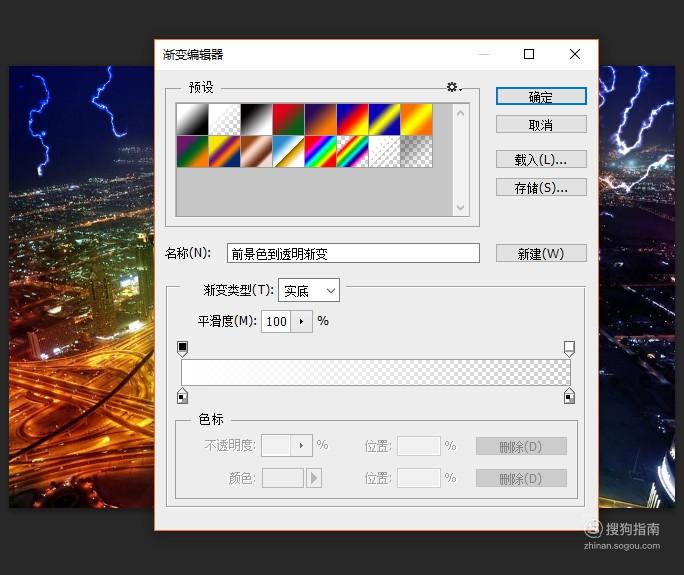684x575 pixels.
Task: Click 新建(W) to create new gradient
Action: click(541, 253)
